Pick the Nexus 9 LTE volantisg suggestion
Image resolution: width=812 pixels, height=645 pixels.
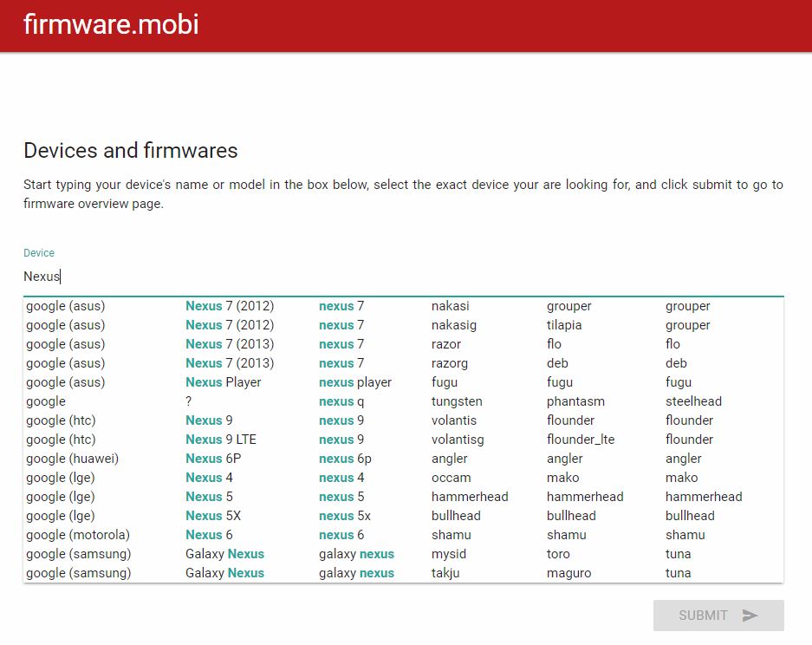point(404,440)
